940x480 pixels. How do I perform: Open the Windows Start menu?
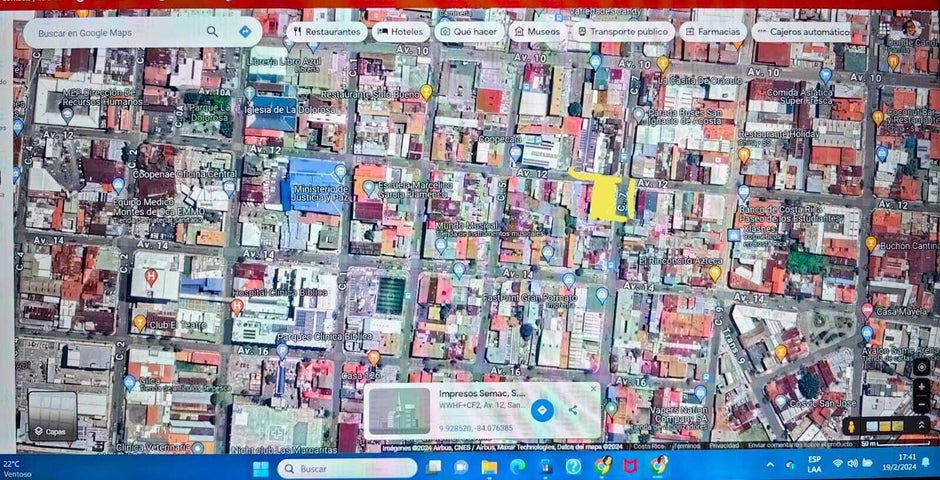click(260, 468)
